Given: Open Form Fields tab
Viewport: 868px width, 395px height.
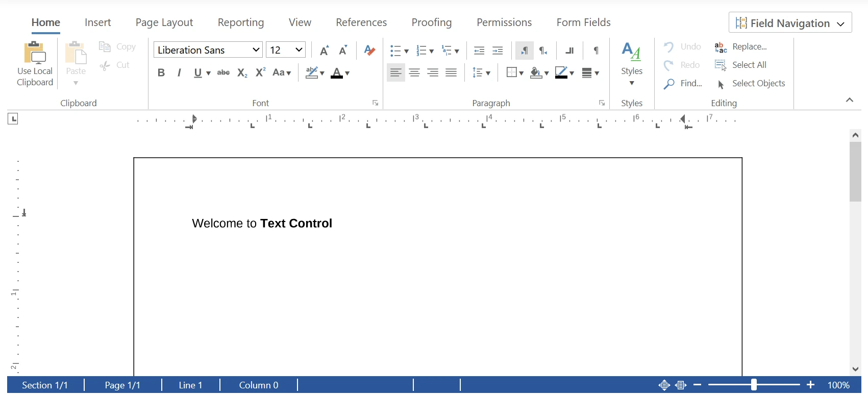Looking at the screenshot, I should [584, 22].
